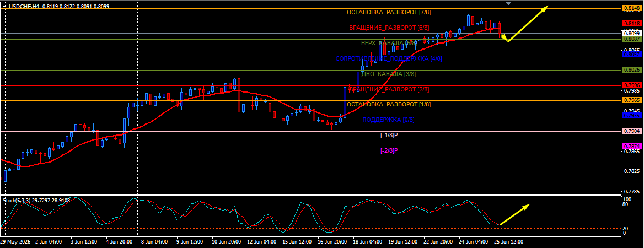Select the ПОДДЕРЖКА [0/8] level label
Screen dimensions: 644x248
389,120
